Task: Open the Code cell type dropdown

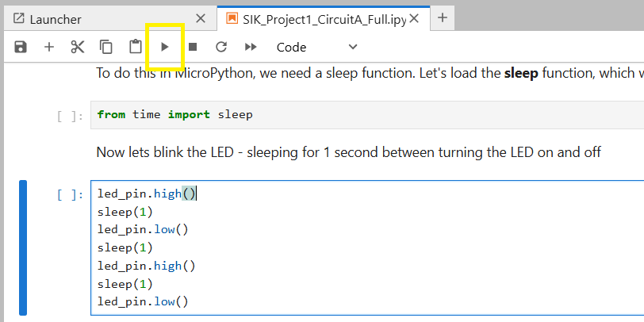Action: click(316, 48)
